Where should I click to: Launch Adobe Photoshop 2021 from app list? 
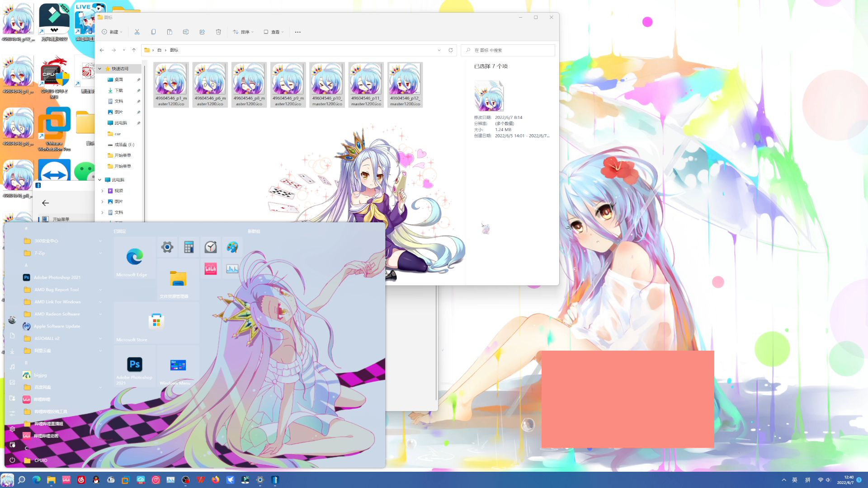tap(57, 277)
